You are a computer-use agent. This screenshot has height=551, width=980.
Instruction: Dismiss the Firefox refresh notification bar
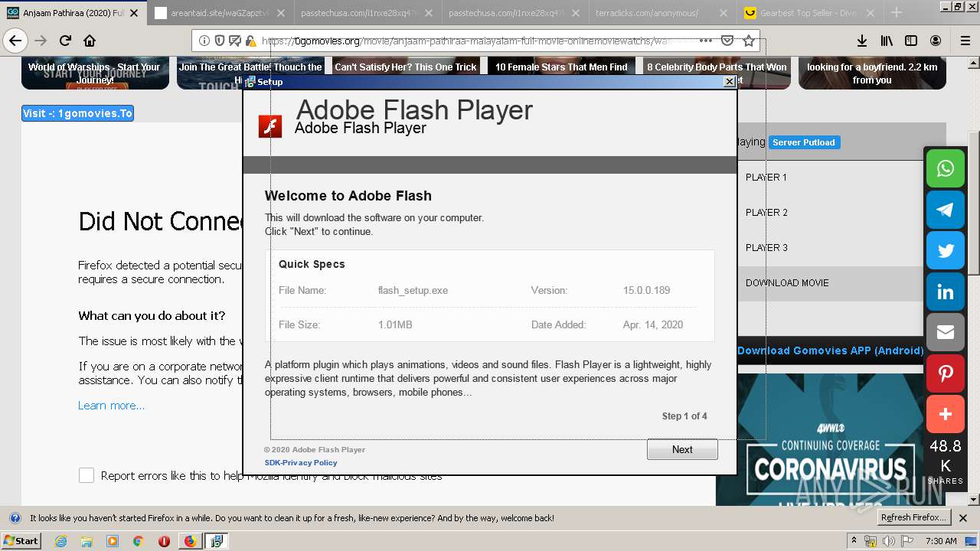tap(963, 518)
